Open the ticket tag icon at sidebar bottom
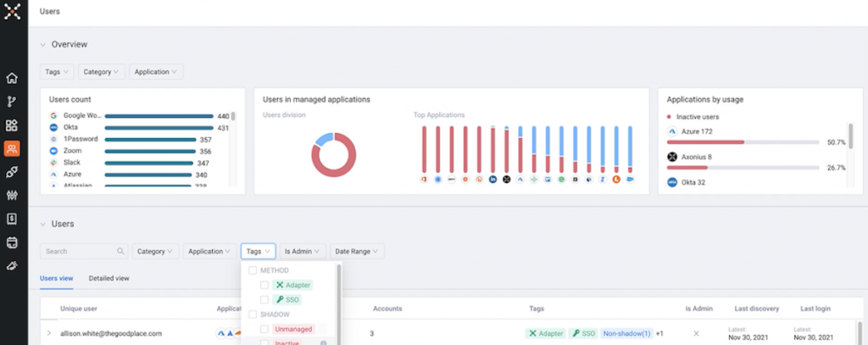Viewport: 868px width, 345px height. coord(12,266)
